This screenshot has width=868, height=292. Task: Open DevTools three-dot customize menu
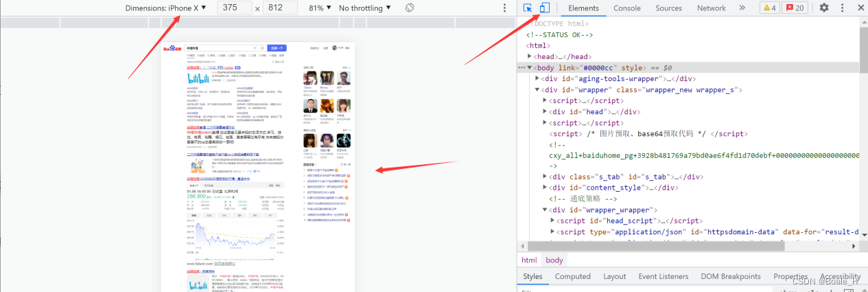click(x=842, y=8)
